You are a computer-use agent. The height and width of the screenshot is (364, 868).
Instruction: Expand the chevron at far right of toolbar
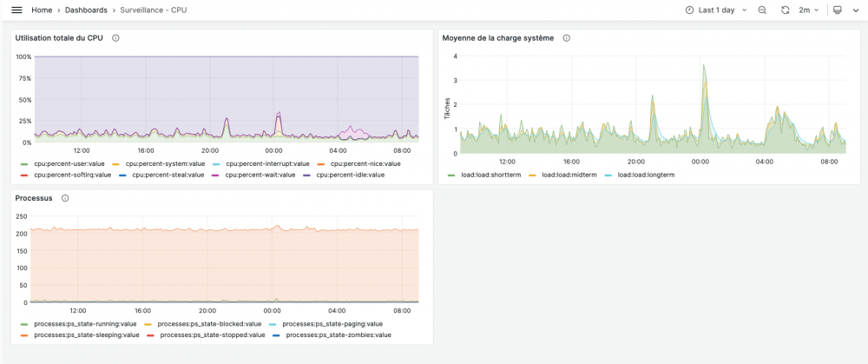[854, 10]
